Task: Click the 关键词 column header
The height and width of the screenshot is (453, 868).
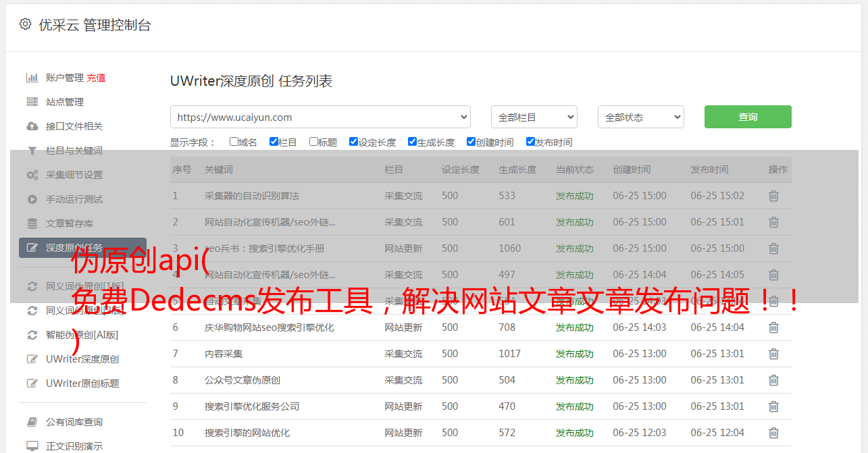Action: [219, 169]
